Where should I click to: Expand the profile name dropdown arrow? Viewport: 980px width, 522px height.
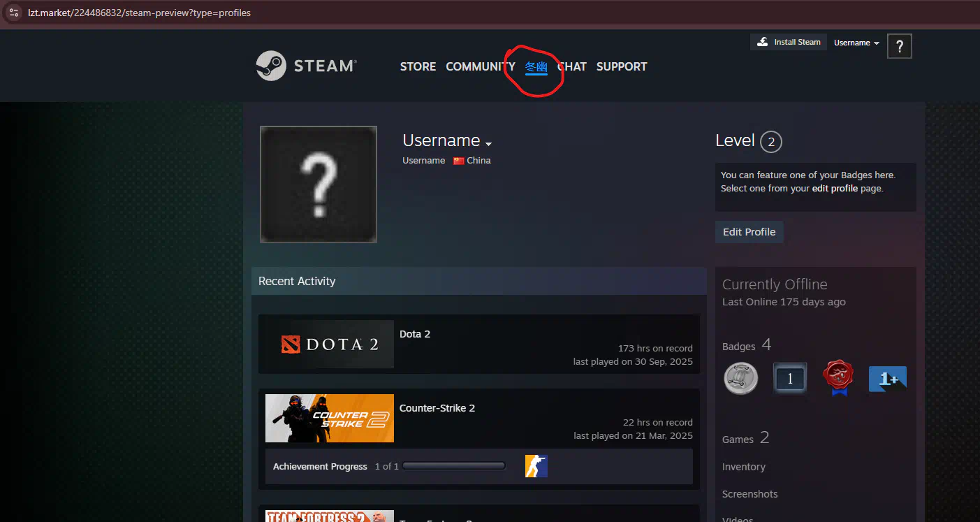pos(489,144)
